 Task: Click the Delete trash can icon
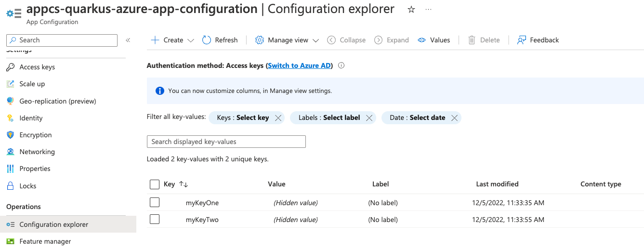pyautogui.click(x=472, y=40)
